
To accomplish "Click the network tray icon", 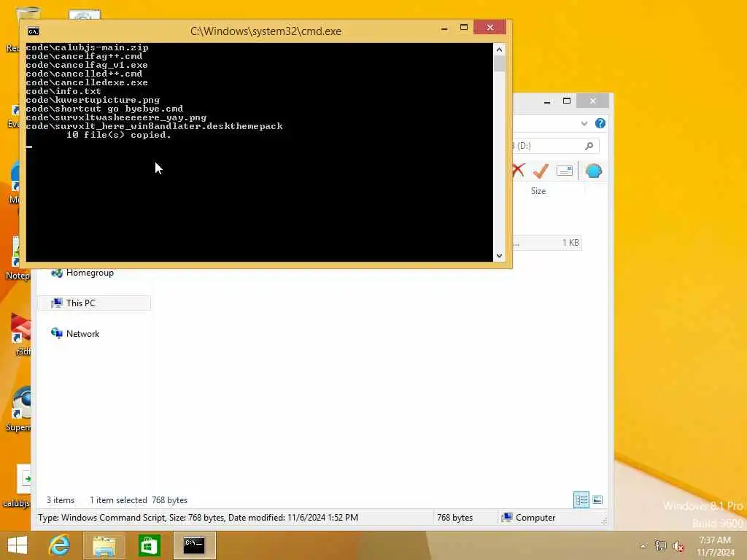I will 660,546.
